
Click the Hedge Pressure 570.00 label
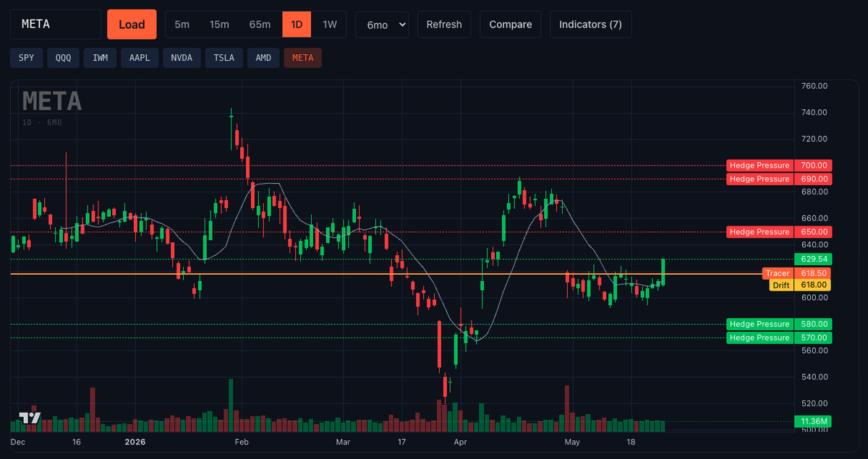pos(780,338)
